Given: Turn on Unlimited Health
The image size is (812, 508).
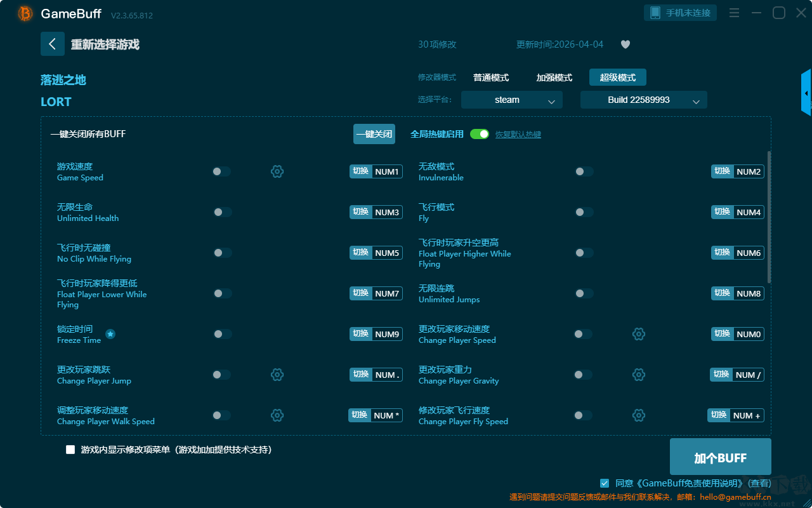Looking at the screenshot, I should coord(223,212).
